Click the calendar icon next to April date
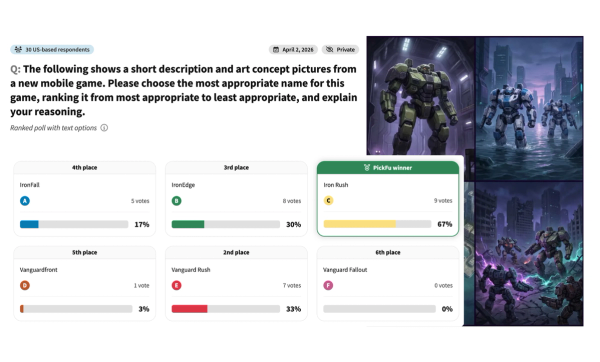Viewport: 600px width, 362px height. (x=276, y=50)
